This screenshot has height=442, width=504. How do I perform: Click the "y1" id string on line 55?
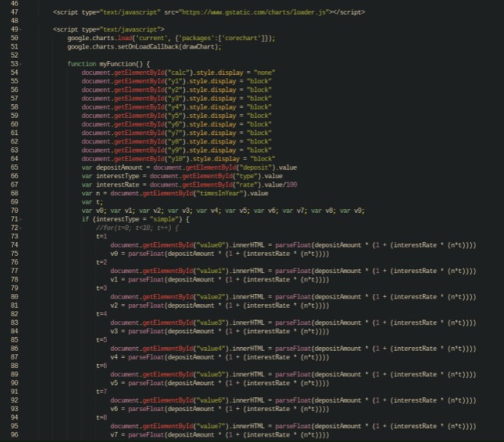coord(175,81)
